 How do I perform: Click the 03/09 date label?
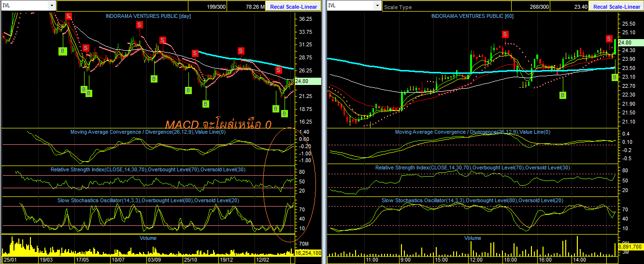pos(154,260)
